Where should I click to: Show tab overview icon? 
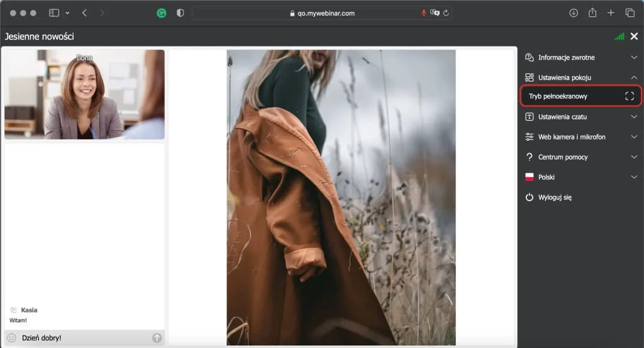(x=630, y=13)
